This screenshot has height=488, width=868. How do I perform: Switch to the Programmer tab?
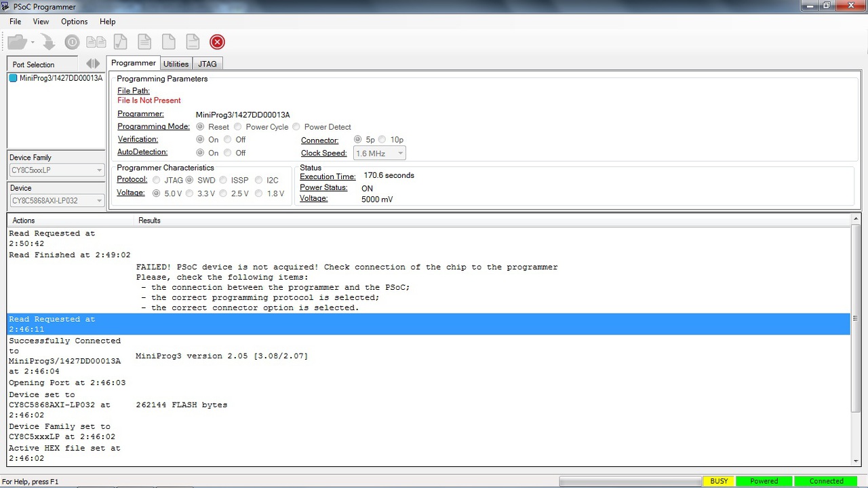coord(134,63)
